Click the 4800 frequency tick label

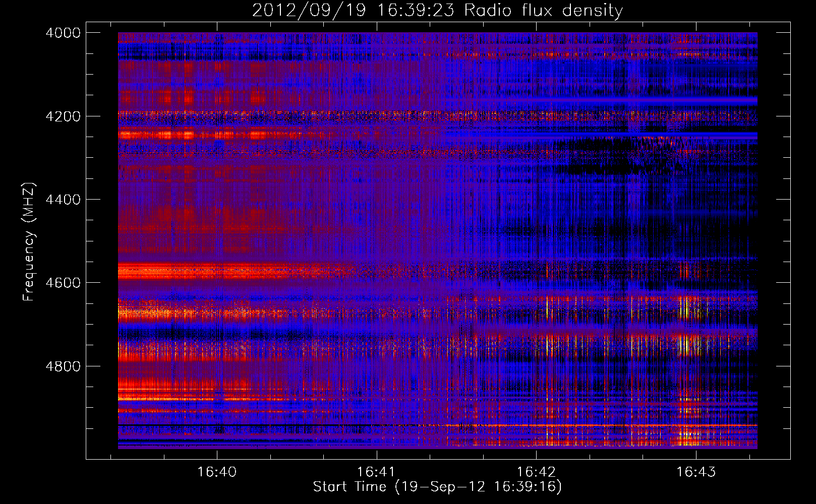63,366
